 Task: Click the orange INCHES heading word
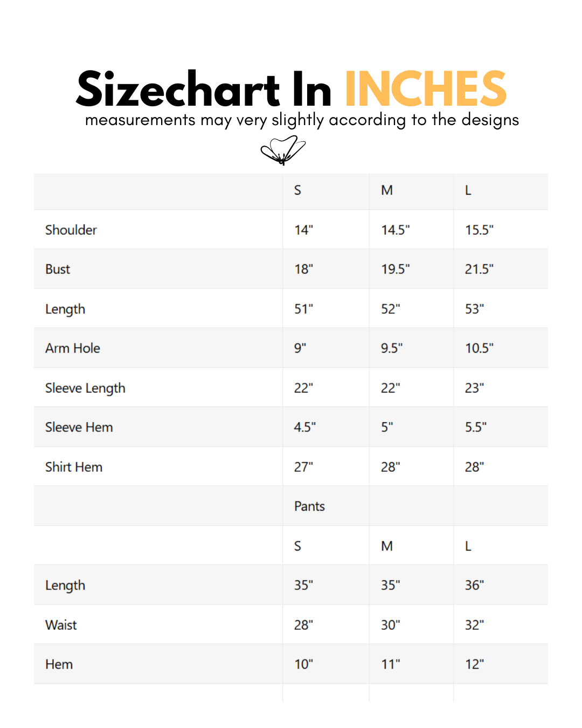[425, 90]
